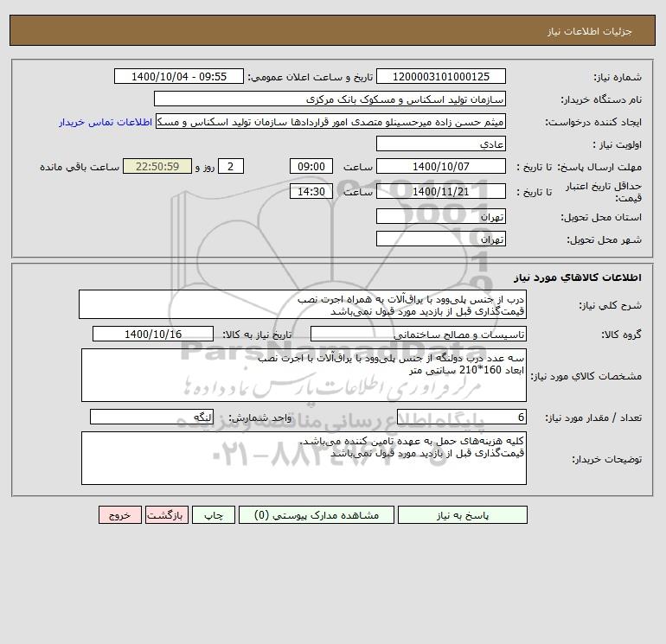Click the 'خروج' exit button
The image size is (666, 644).
pyautogui.click(x=119, y=515)
